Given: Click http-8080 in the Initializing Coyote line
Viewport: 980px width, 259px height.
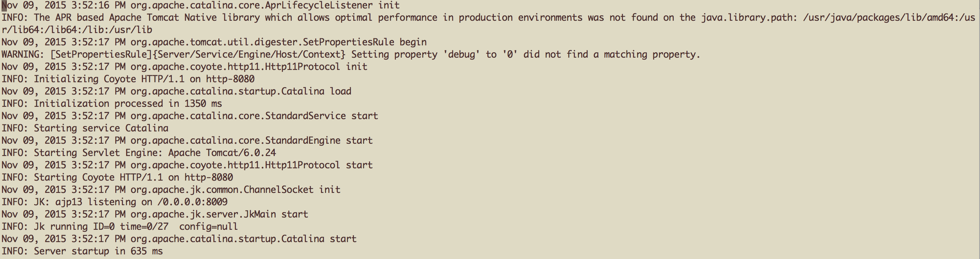Looking at the screenshot, I should pyautogui.click(x=230, y=79).
